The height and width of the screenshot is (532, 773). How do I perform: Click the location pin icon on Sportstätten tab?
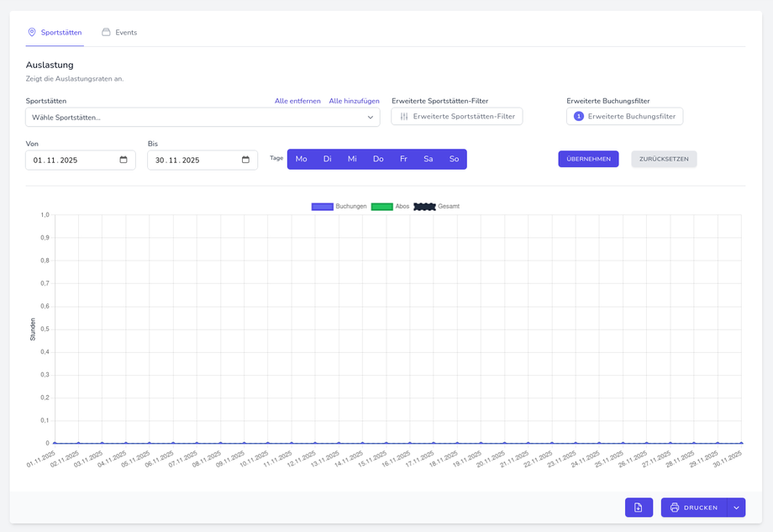click(x=32, y=32)
